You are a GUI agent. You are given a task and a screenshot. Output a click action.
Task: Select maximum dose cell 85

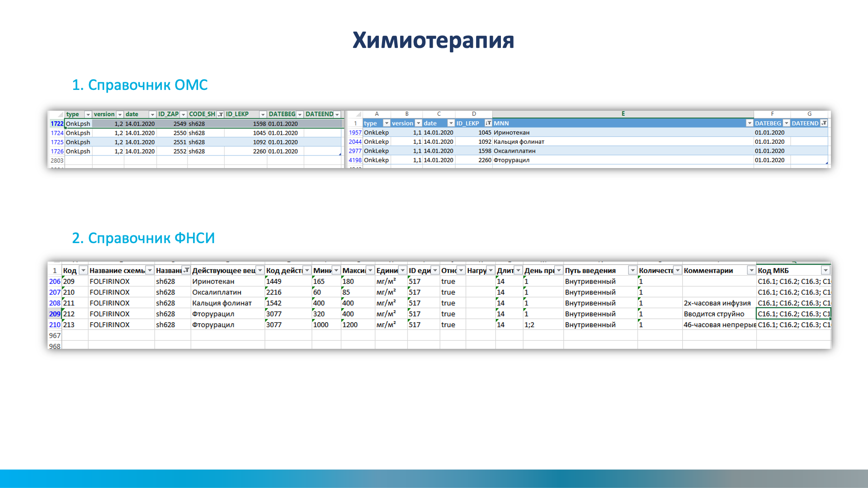pyautogui.click(x=358, y=292)
